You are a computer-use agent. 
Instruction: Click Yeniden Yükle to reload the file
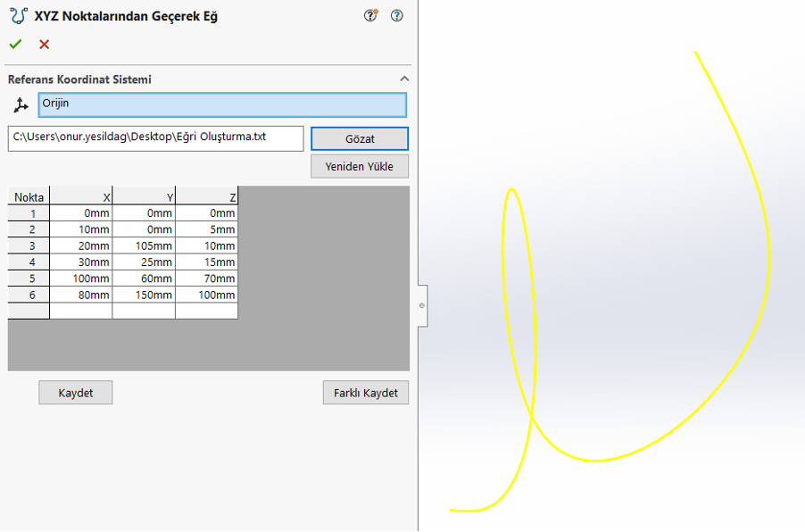click(x=359, y=166)
